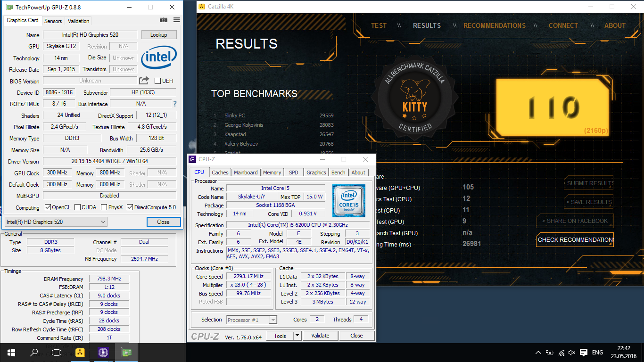Open taskbar search magnifier

34,353
